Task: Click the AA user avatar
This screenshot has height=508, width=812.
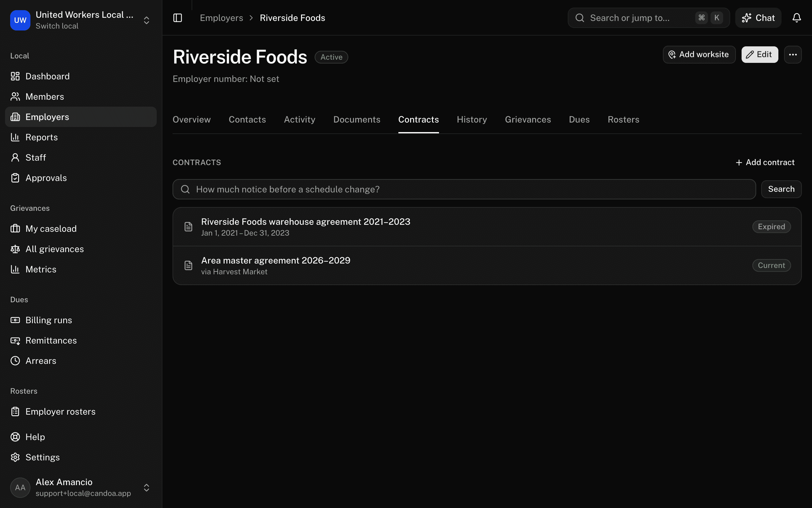Action: 20,487
